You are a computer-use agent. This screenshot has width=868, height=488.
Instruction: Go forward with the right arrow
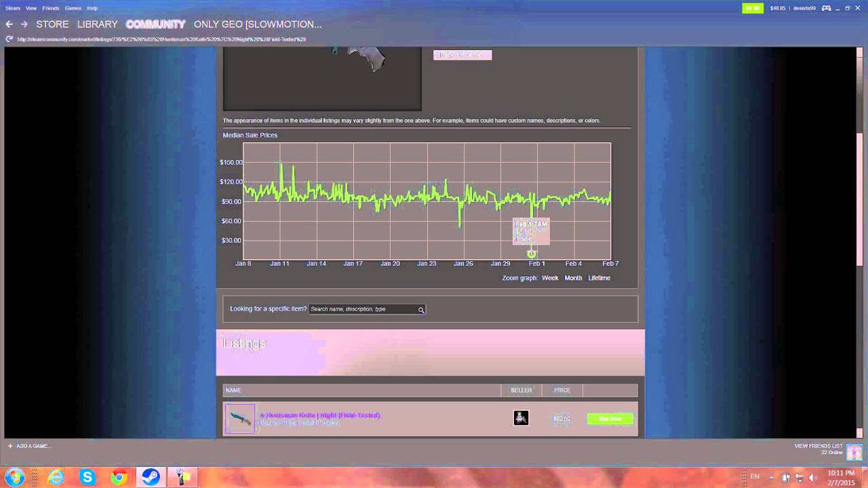tap(24, 24)
